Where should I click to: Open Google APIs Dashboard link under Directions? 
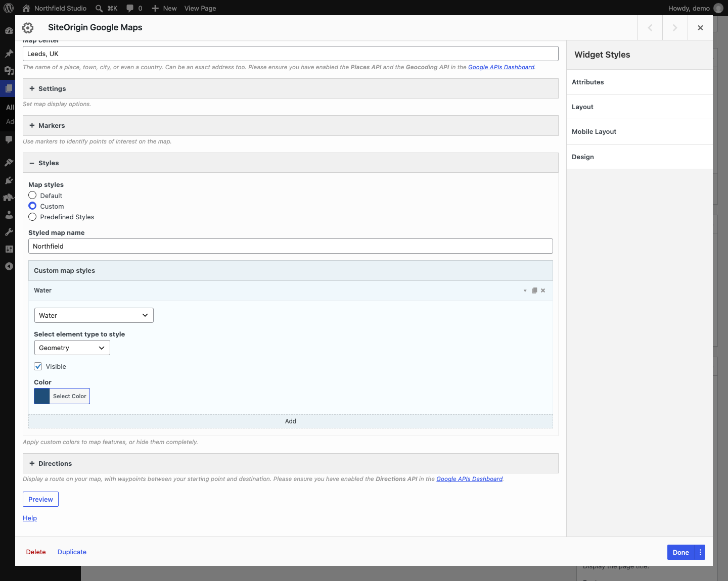469,479
